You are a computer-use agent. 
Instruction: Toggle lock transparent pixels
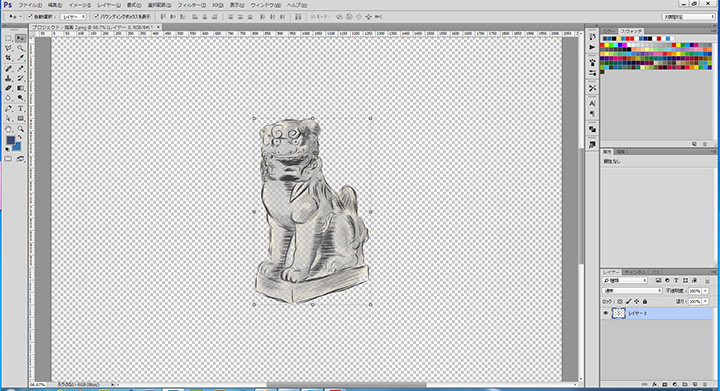[x=620, y=302]
